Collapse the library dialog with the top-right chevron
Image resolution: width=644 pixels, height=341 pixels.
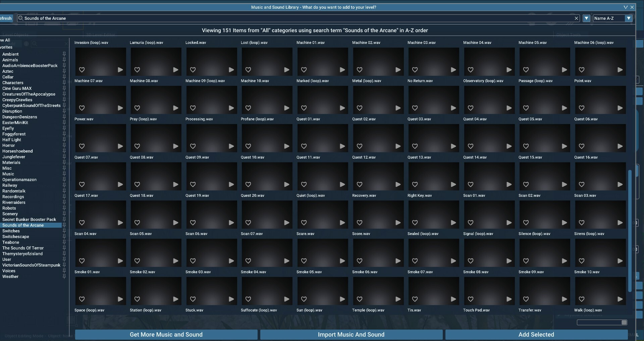625,7
